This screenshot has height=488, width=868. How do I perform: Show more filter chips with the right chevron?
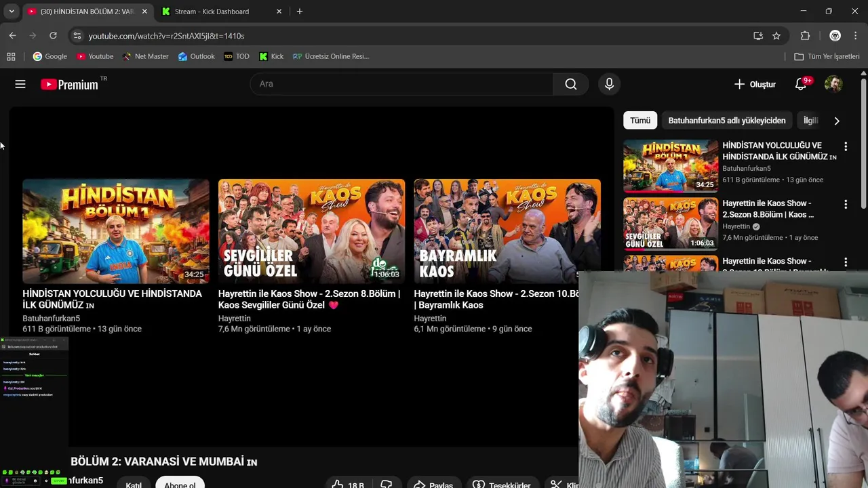click(836, 121)
